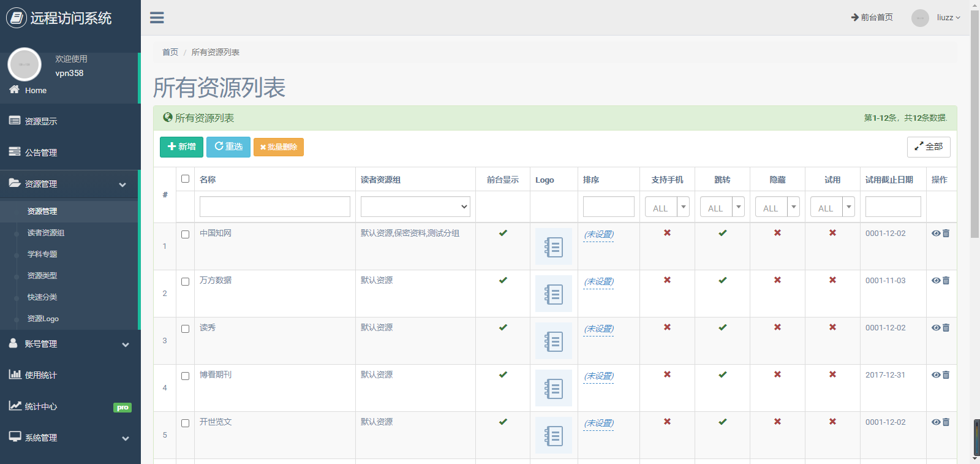980x464 pixels.
Task: Open 使用统计 with bar chart icon
Action: [40, 375]
